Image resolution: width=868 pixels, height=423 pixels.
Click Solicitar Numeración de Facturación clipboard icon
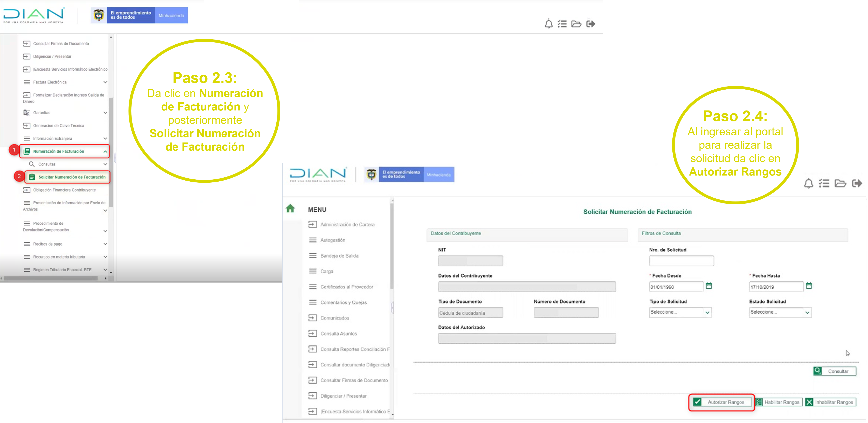pos(32,177)
